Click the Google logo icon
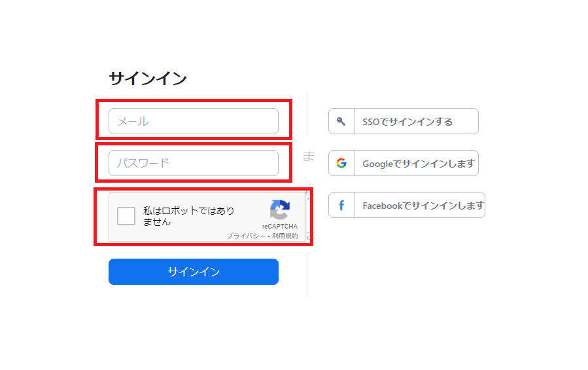Viewport: 588px width, 370px height. (341, 163)
